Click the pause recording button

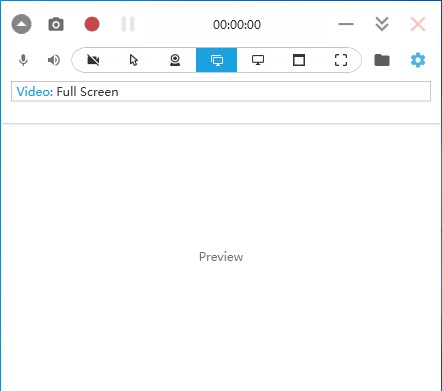pos(128,24)
